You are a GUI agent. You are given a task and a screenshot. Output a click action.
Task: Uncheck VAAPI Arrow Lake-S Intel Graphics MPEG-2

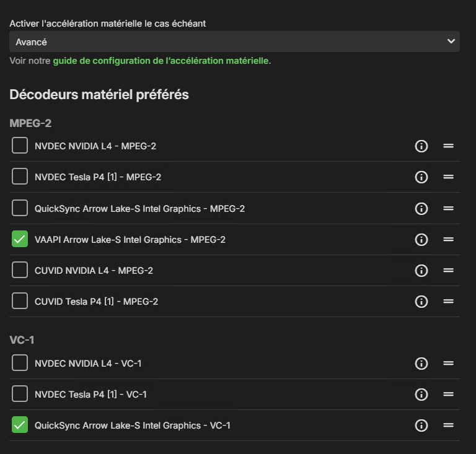pos(20,239)
